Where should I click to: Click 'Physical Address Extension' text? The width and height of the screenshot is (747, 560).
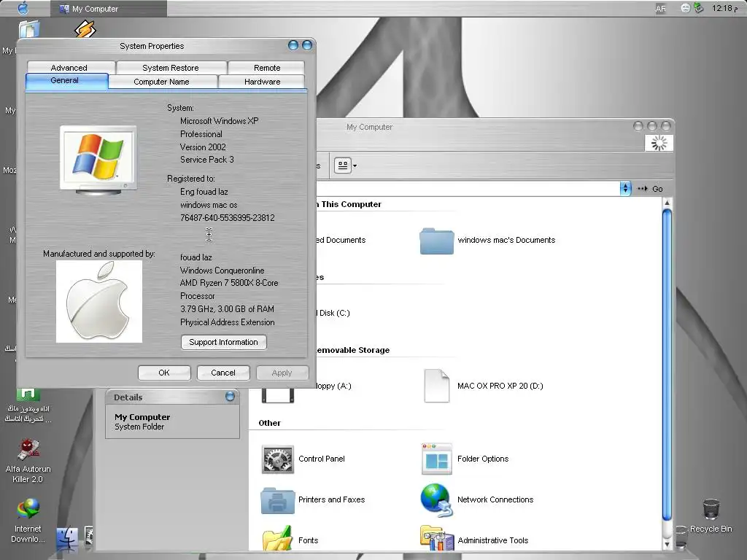click(x=228, y=322)
